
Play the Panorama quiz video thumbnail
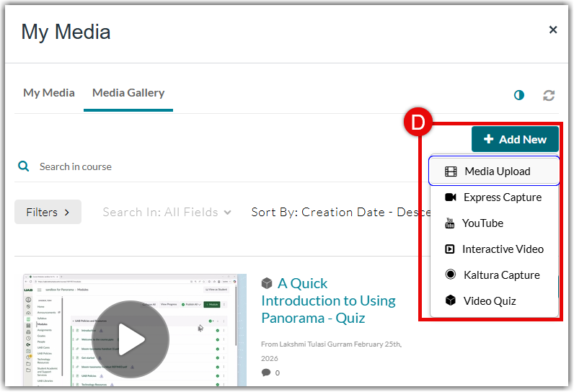click(x=132, y=339)
